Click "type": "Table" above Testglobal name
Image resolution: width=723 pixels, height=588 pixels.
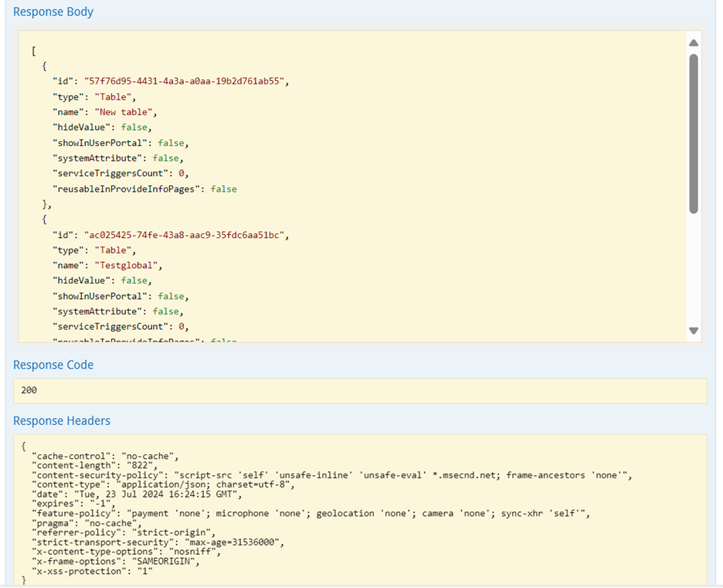pyautogui.click(x=94, y=250)
